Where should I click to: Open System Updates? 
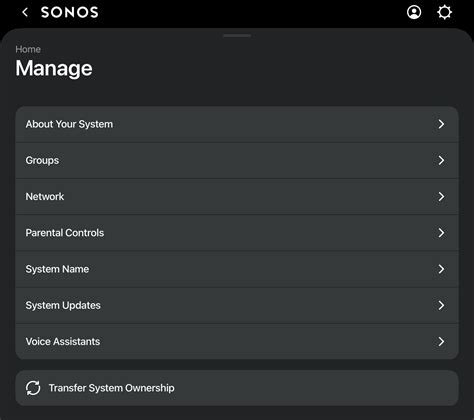pyautogui.click(x=237, y=305)
